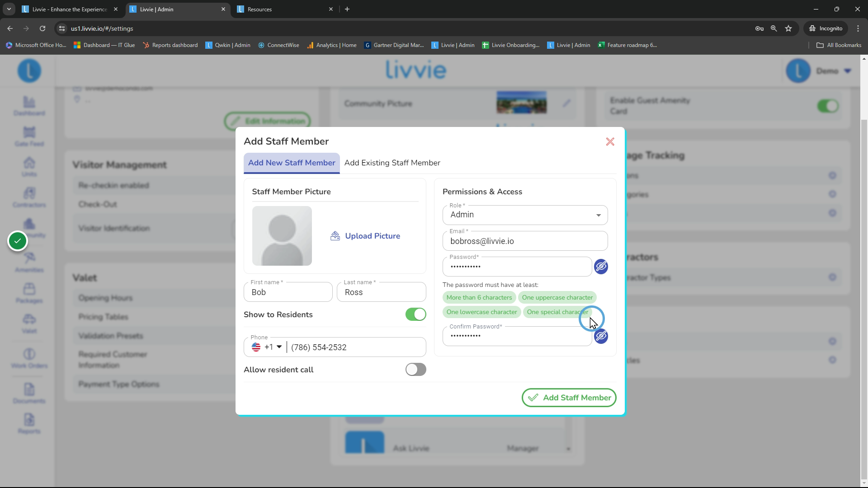Image resolution: width=868 pixels, height=488 pixels.
Task: Toggle Confirm Password visibility eye icon
Action: [x=601, y=336]
